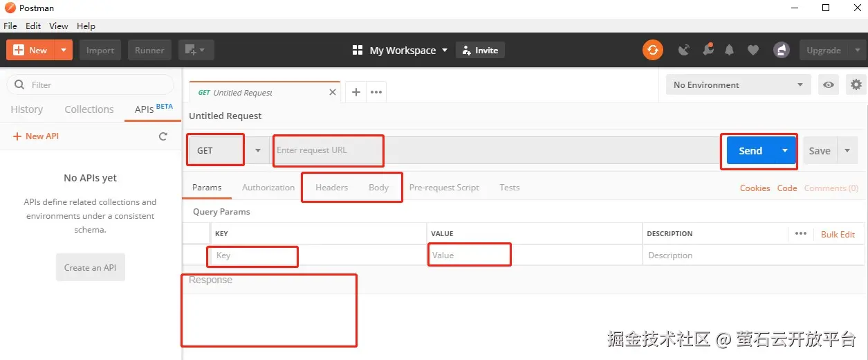868x360 pixels.
Task: Open the wrench settings icon
Action: tap(708, 50)
